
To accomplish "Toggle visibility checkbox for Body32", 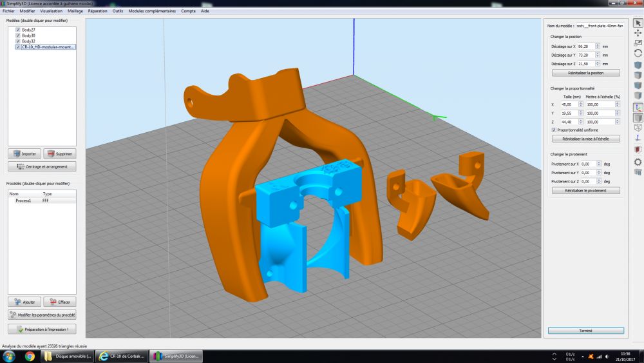I will point(17,41).
